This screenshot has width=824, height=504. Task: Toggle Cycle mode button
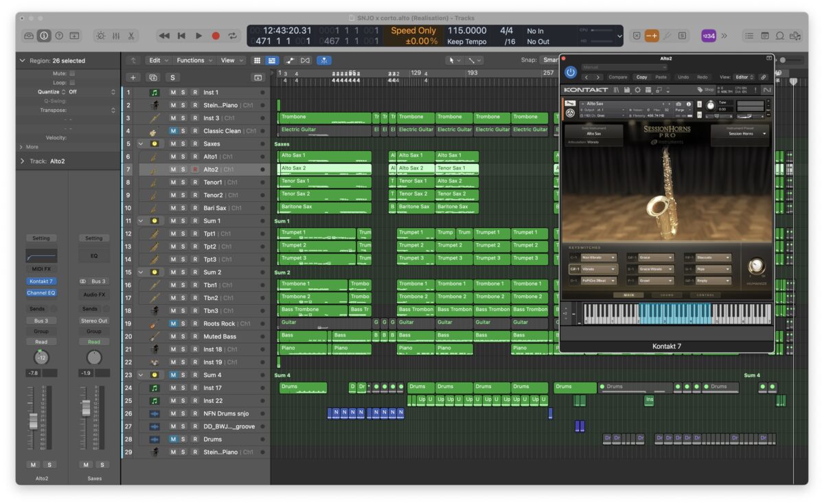tap(233, 36)
